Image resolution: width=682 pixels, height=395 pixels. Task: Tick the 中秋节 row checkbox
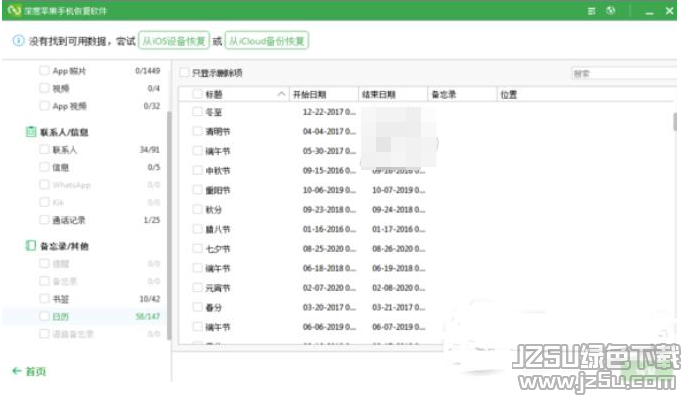(197, 170)
